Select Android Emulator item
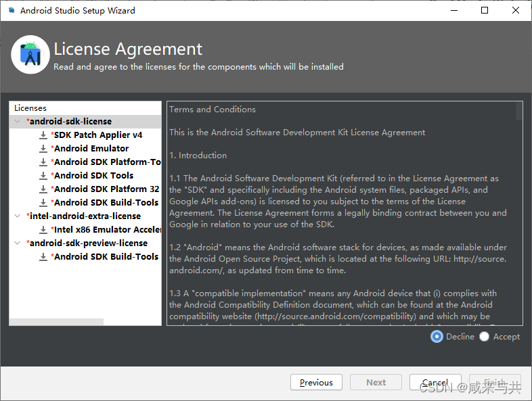Screen dimensions: 532x401 pos(90,149)
